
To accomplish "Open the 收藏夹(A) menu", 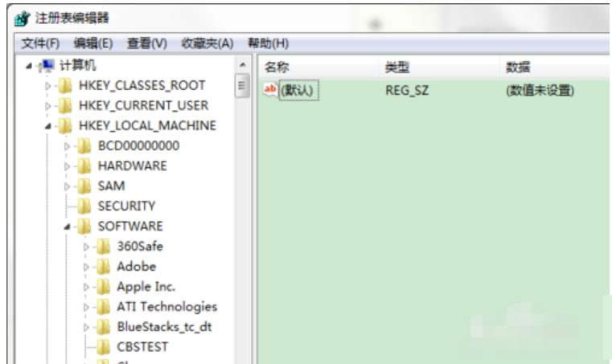I will point(207,43).
